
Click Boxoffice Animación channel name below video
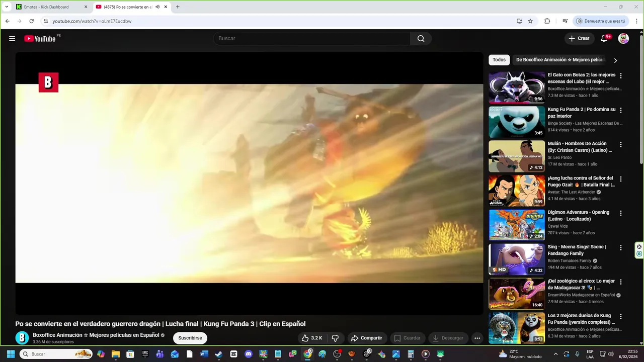pos(96,335)
